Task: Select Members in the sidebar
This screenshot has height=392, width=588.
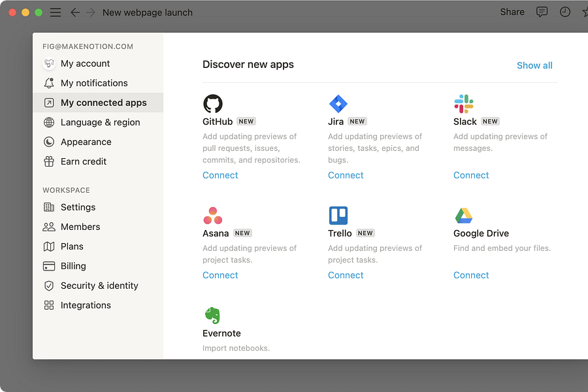Action: coord(81,227)
